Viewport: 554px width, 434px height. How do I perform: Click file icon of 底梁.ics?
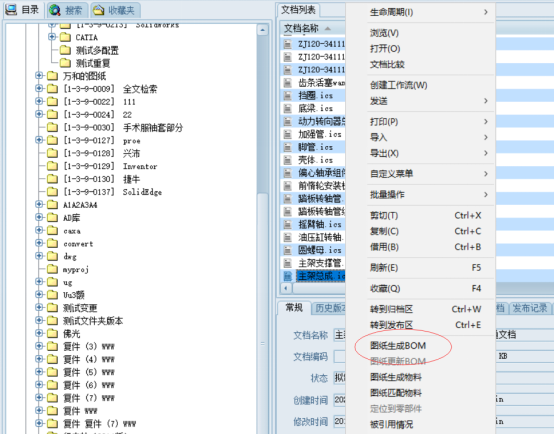[x=288, y=108]
